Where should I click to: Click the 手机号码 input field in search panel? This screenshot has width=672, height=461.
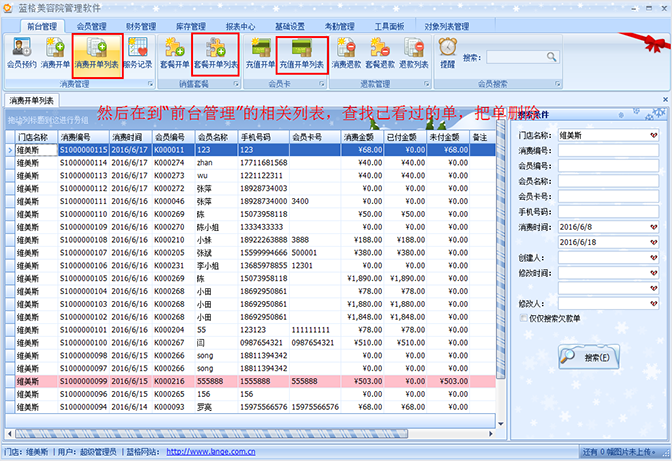pos(607,211)
